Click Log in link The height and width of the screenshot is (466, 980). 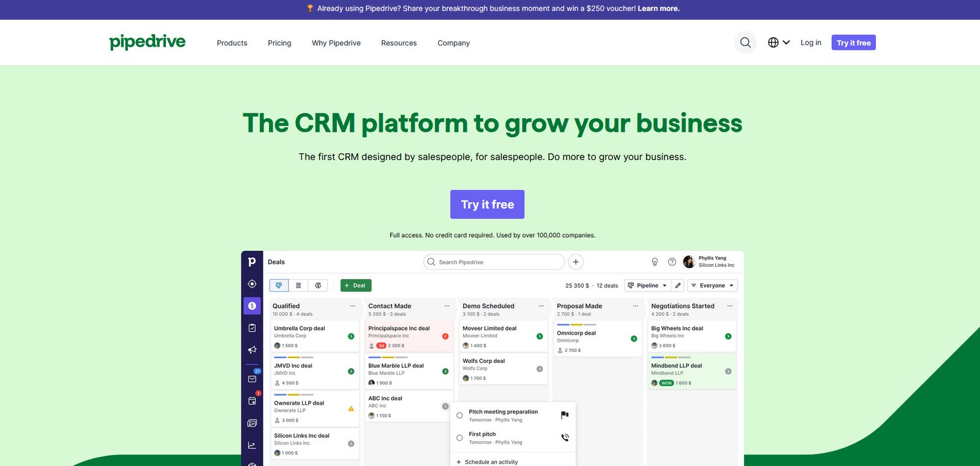coord(811,42)
